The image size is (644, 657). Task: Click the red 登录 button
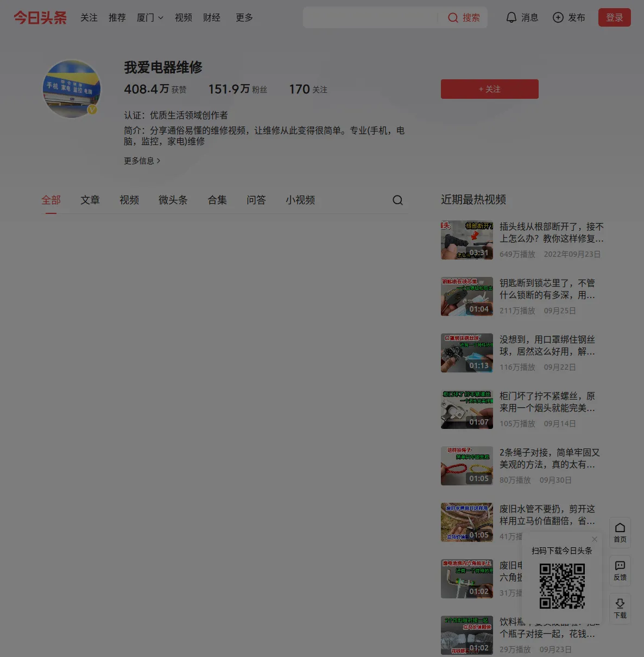(615, 17)
